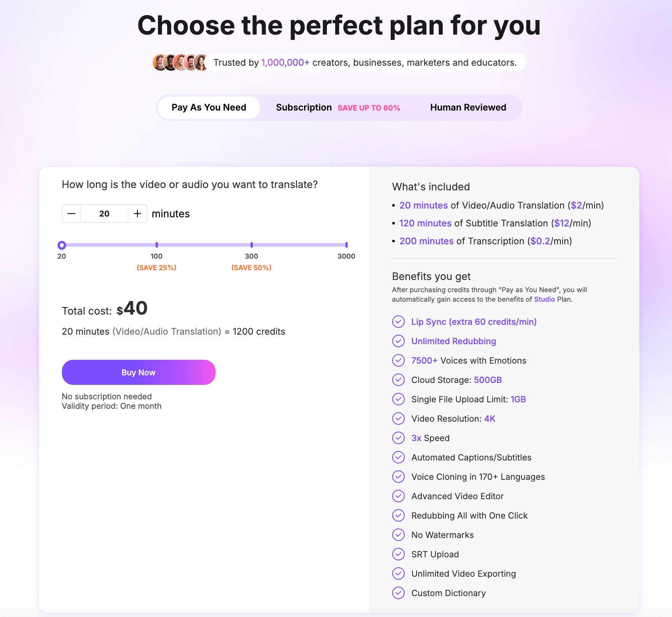672x617 pixels.
Task: Select the Pay As You Need tab
Action: pyautogui.click(x=208, y=107)
